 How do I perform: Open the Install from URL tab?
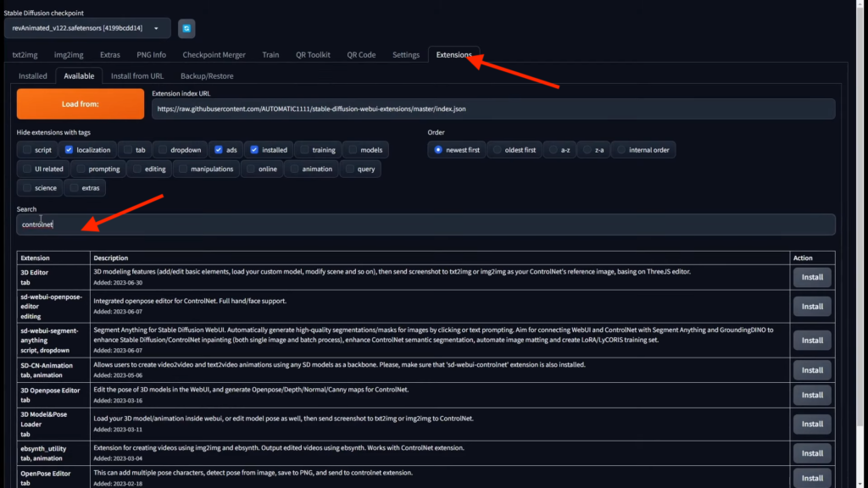136,76
